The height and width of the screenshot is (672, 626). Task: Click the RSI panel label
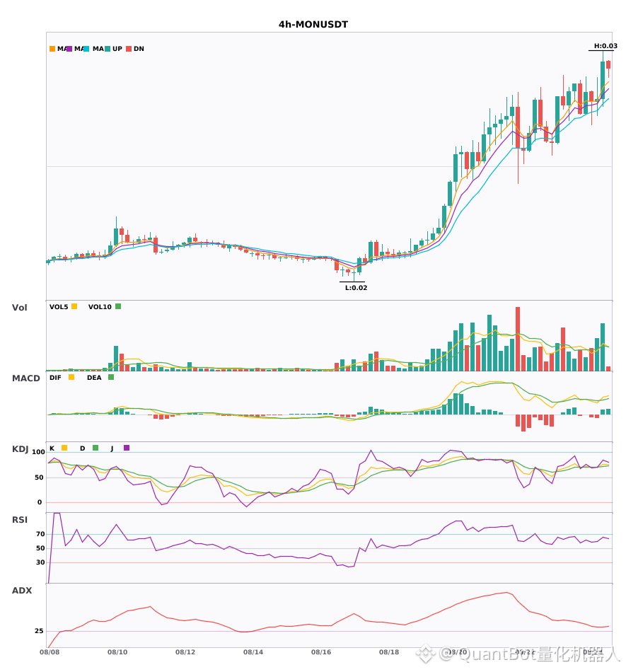pyautogui.click(x=20, y=520)
